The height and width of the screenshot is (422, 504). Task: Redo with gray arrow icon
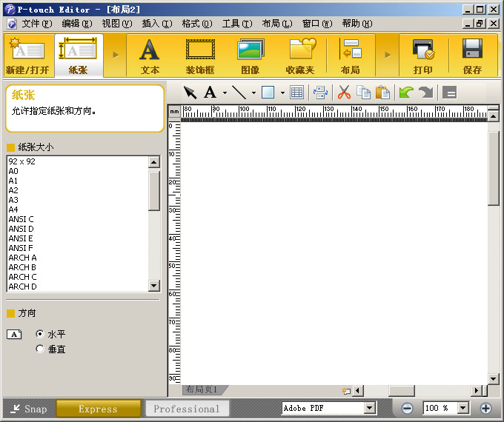[x=426, y=93]
